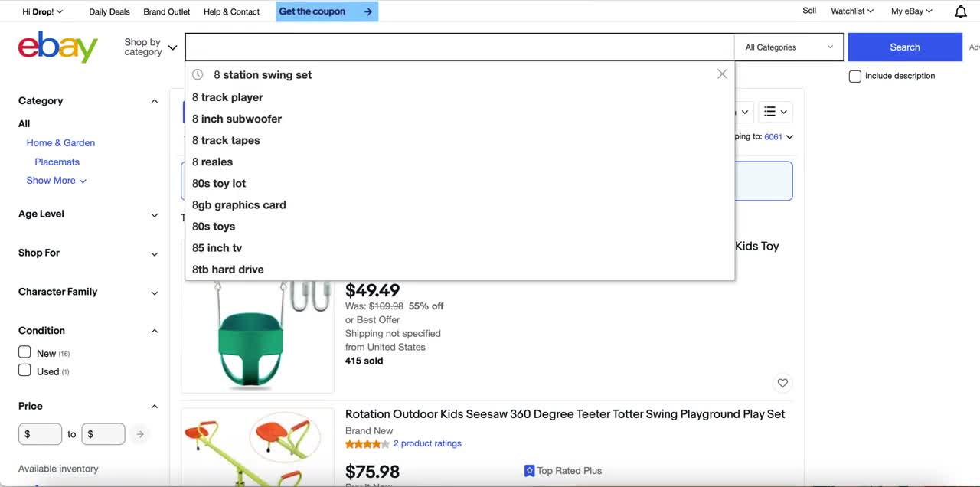Check the Used condition checkbox
980x487 pixels.
pos(24,371)
